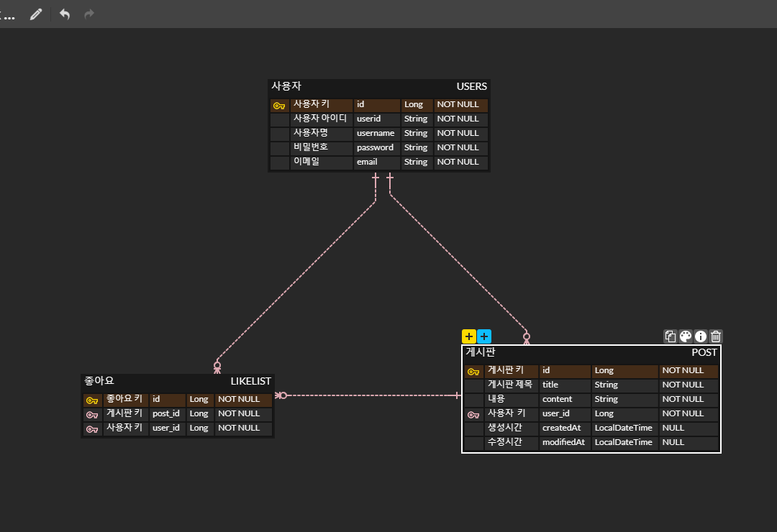Viewport: 777px width, 532px height.
Task: Open the color palette icon for POST table
Action: (x=686, y=336)
